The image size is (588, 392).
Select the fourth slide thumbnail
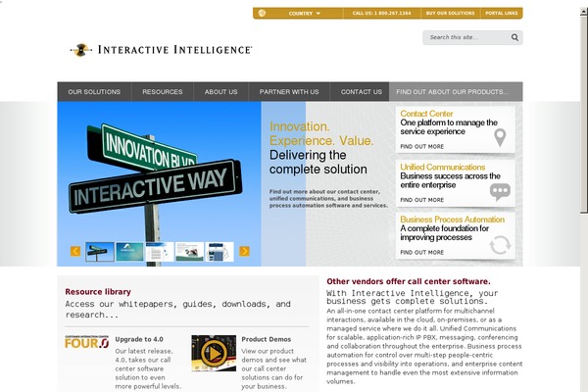189,252
